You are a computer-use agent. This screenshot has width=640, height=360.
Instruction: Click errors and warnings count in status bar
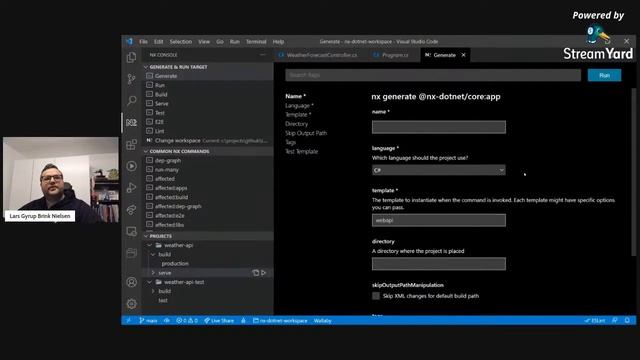point(187,320)
